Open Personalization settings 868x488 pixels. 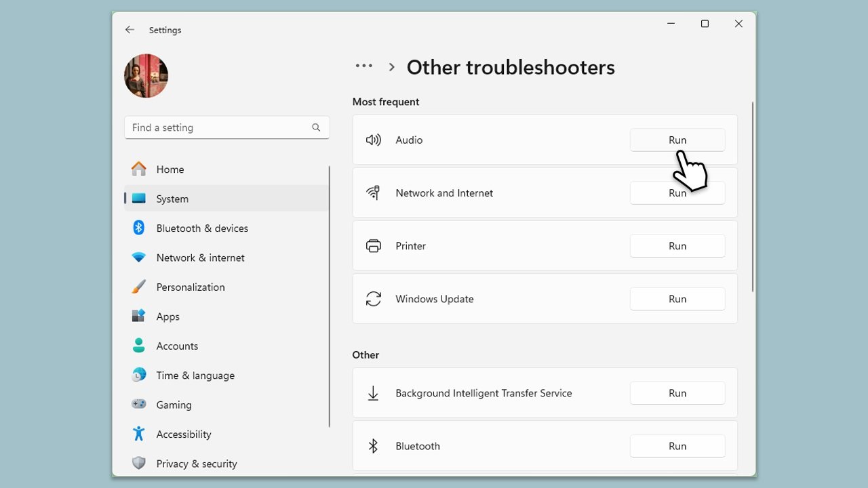tap(190, 287)
